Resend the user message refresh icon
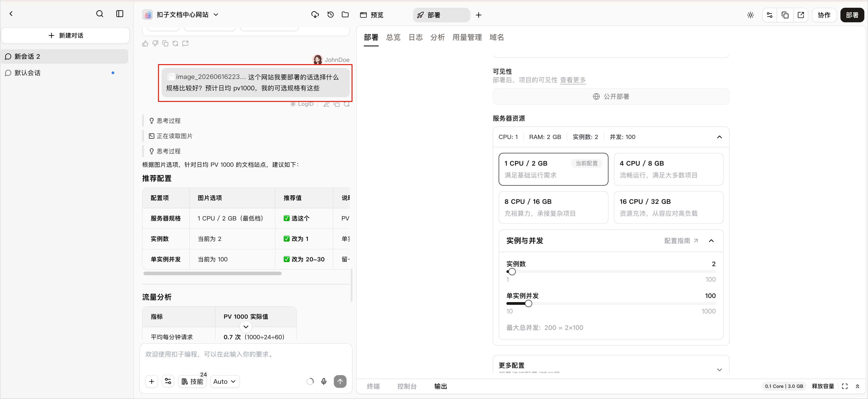 (x=346, y=104)
